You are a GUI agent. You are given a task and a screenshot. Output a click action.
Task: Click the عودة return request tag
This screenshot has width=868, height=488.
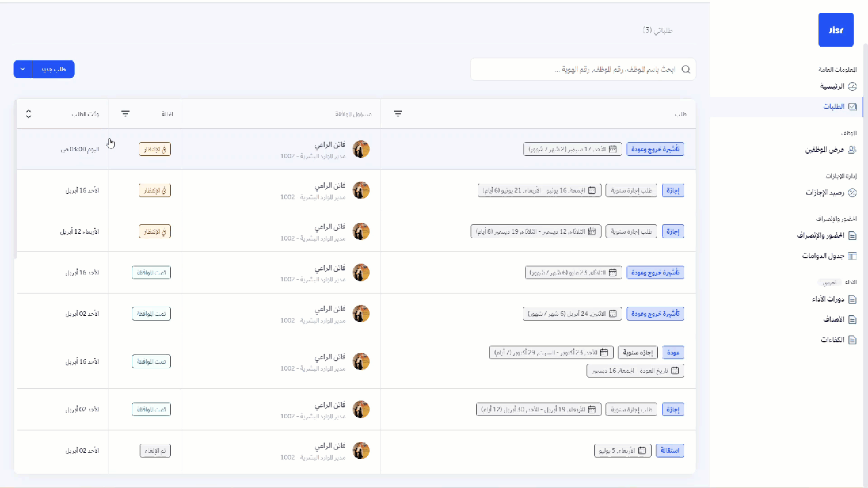pos(673,353)
